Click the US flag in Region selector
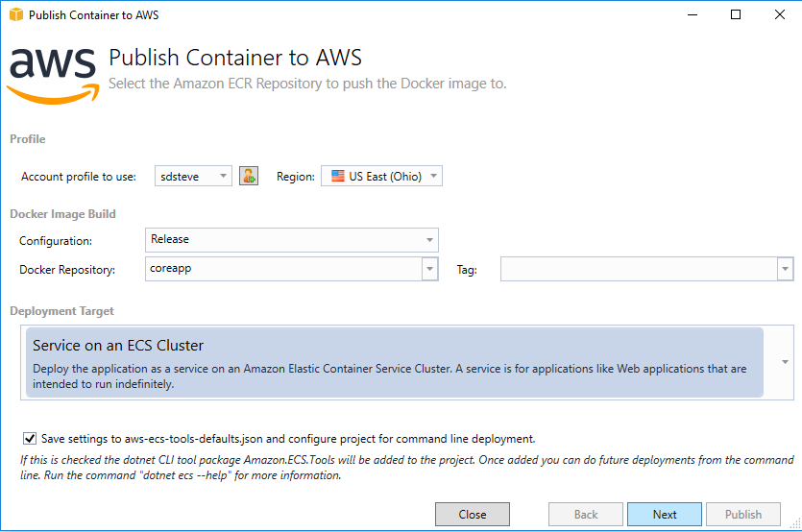 click(x=337, y=176)
